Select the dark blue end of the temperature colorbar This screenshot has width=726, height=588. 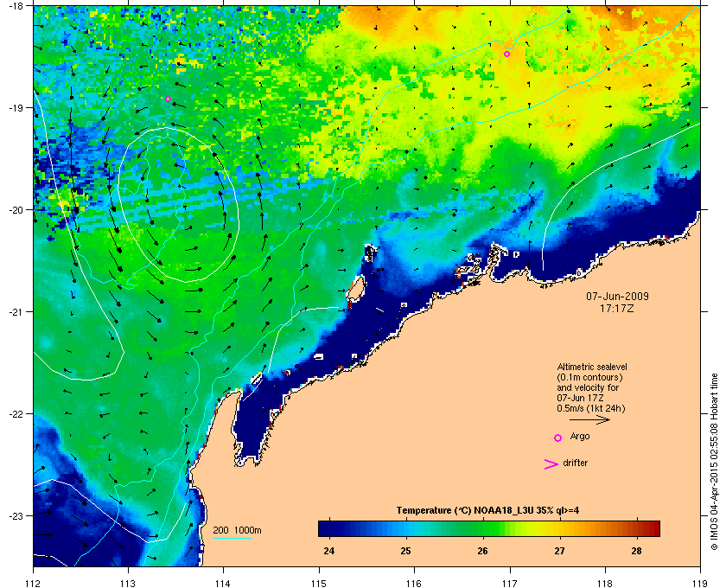[x=324, y=528]
